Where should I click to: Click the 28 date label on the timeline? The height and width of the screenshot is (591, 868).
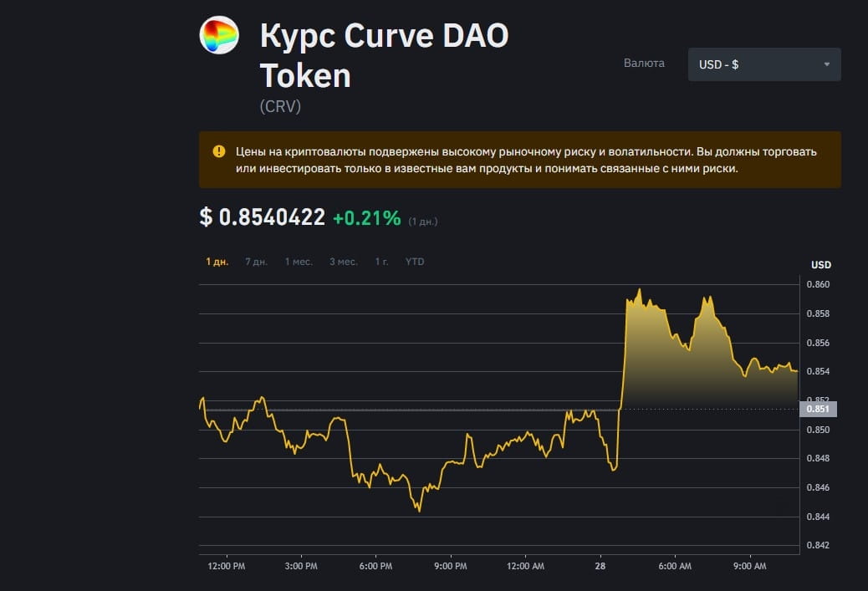click(x=600, y=566)
